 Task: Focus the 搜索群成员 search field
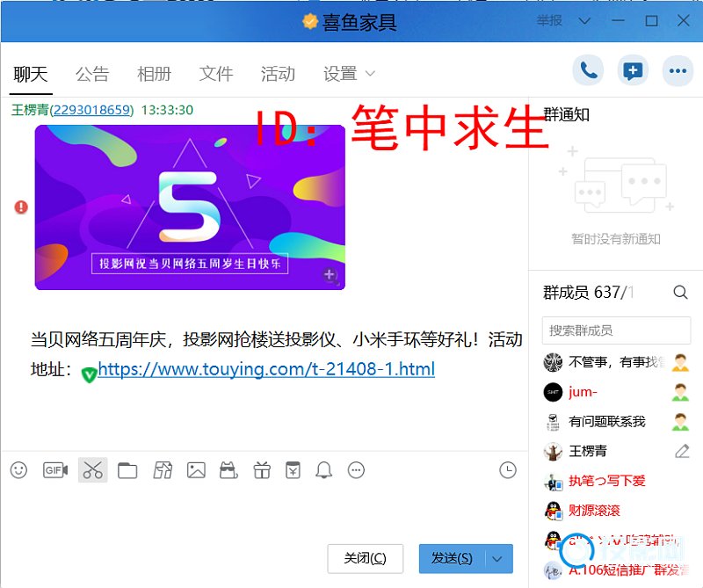[x=616, y=330]
